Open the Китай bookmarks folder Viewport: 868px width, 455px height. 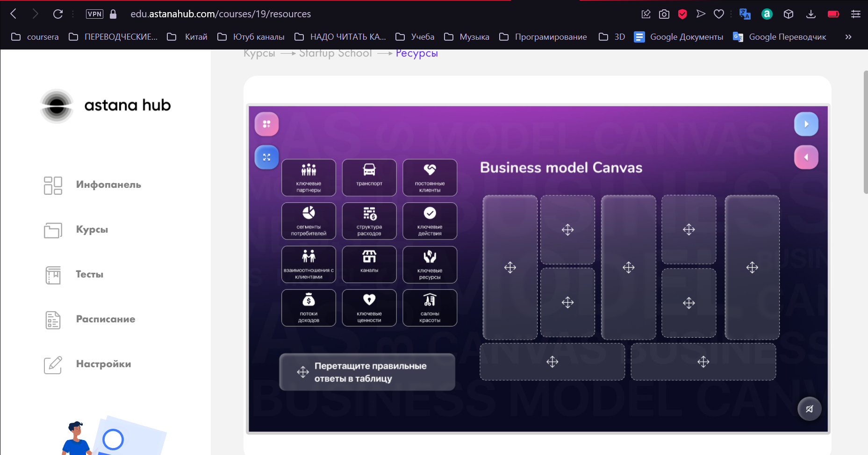[187, 37]
